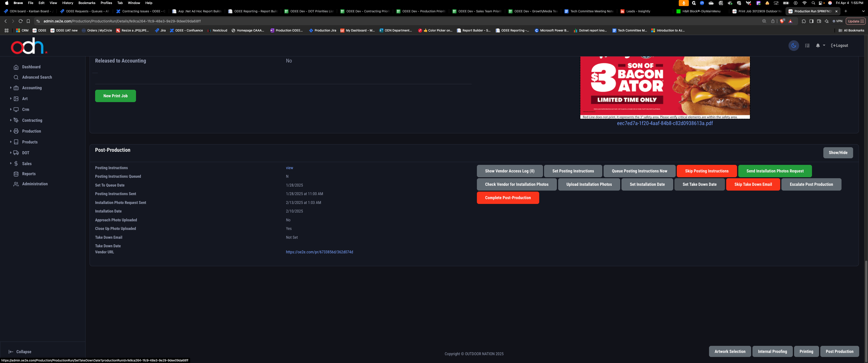
Task: Open the task checklist icon in header
Action: [807, 45]
